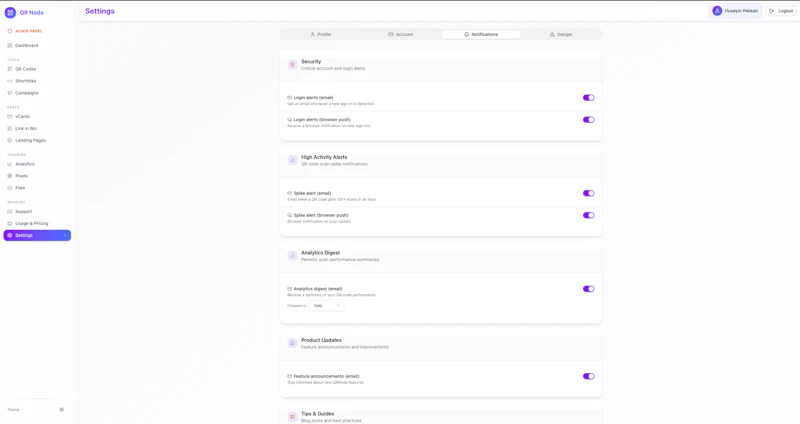Image resolution: width=800 pixels, height=424 pixels.
Task: Click the Logout button
Action: [781, 11]
